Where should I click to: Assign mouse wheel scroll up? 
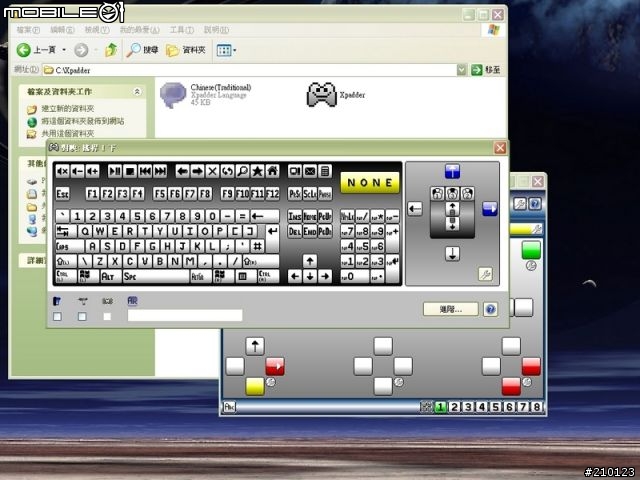452,209
